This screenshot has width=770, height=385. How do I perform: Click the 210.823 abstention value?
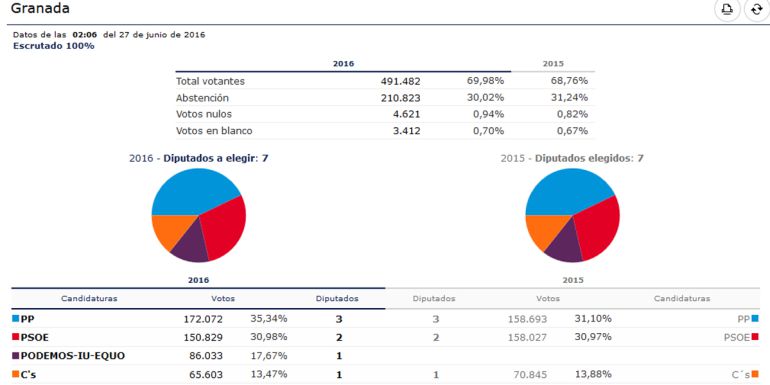pyautogui.click(x=401, y=98)
